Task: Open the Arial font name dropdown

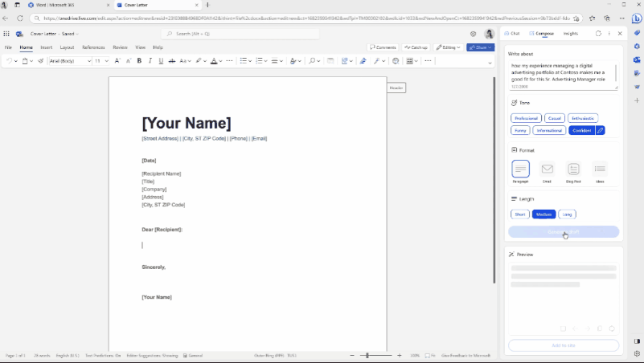Action: [x=69, y=61]
